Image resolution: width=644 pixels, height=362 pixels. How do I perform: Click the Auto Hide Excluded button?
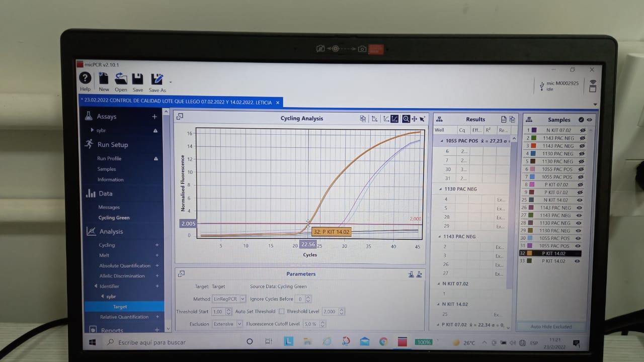click(551, 327)
